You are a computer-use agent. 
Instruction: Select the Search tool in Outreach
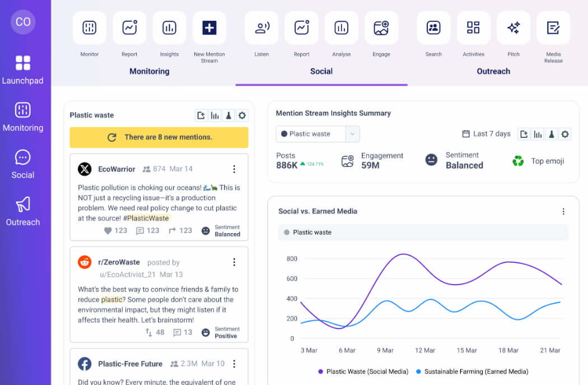click(x=433, y=27)
